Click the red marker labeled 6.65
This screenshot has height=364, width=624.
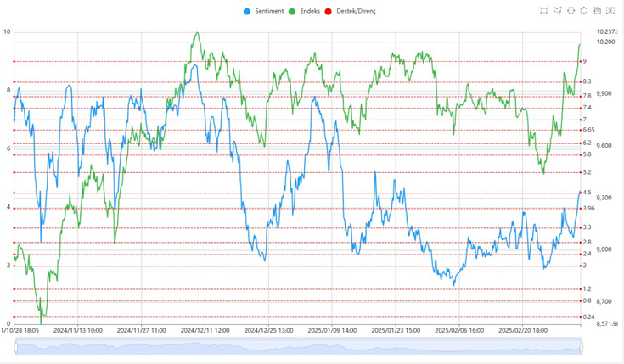click(580, 130)
